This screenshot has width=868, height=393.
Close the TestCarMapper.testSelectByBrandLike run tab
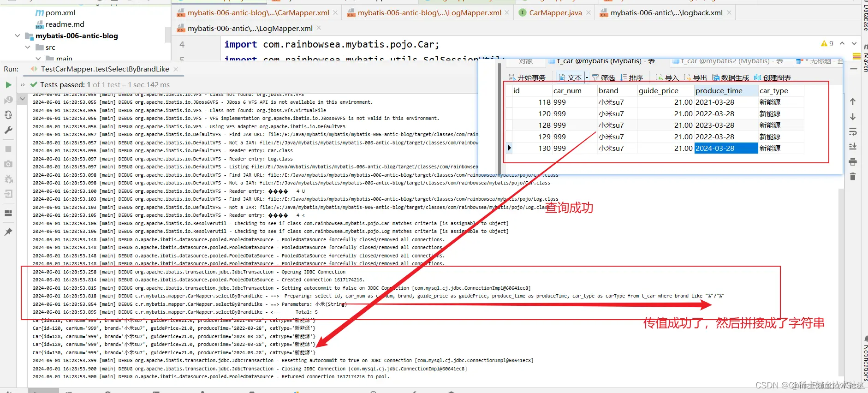click(x=176, y=69)
